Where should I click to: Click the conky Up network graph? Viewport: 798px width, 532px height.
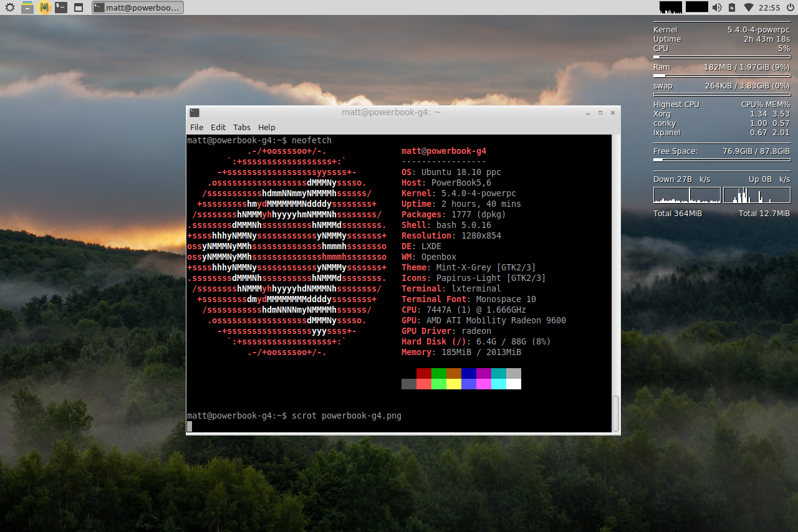point(756,196)
